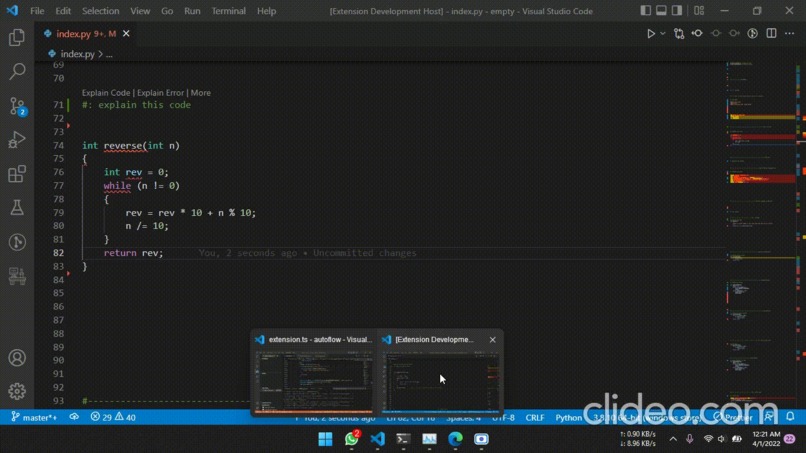The height and width of the screenshot is (453, 806).
Task: Open the Windows Start button
Action: point(325,439)
